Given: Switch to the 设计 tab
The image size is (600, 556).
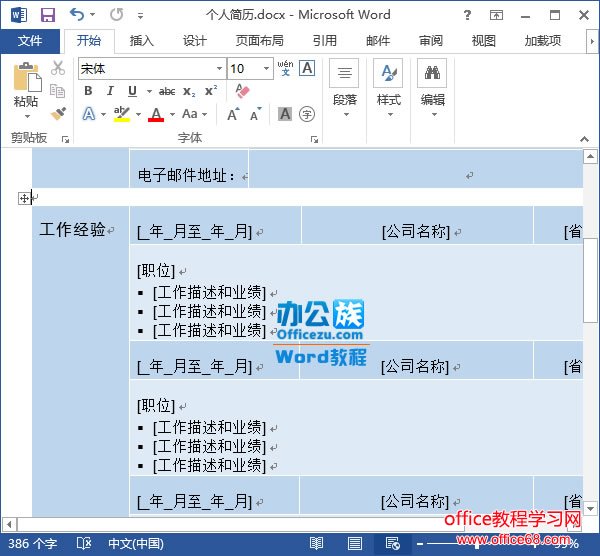Looking at the screenshot, I should point(194,41).
